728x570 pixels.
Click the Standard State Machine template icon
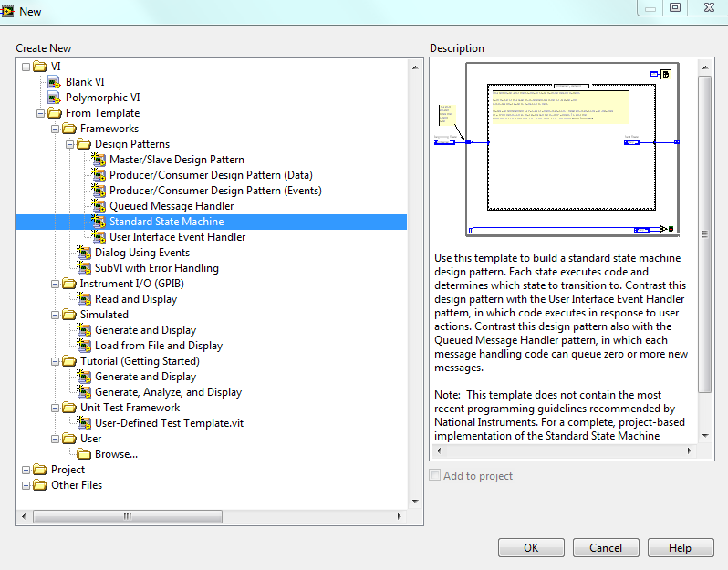point(98,222)
